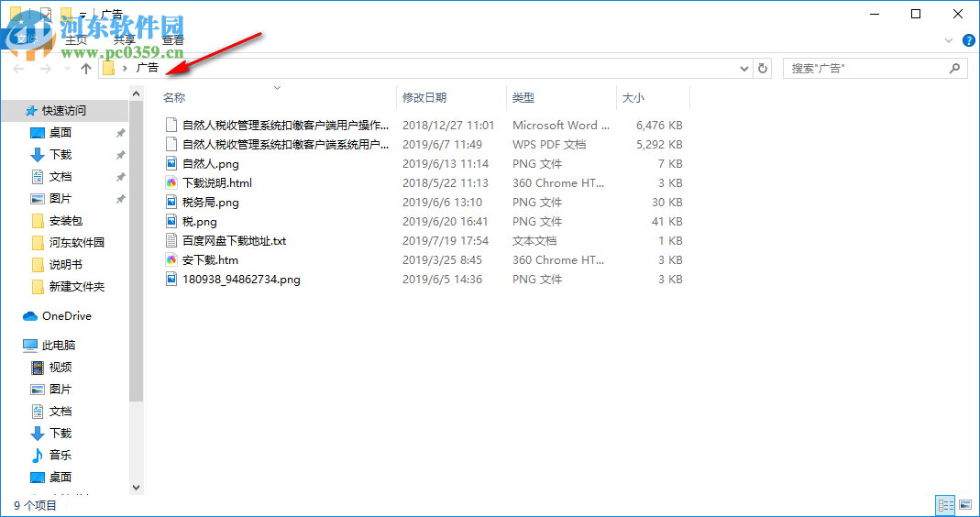Open 音乐 under 此电脑
The width and height of the screenshot is (980, 517).
pyautogui.click(x=61, y=455)
